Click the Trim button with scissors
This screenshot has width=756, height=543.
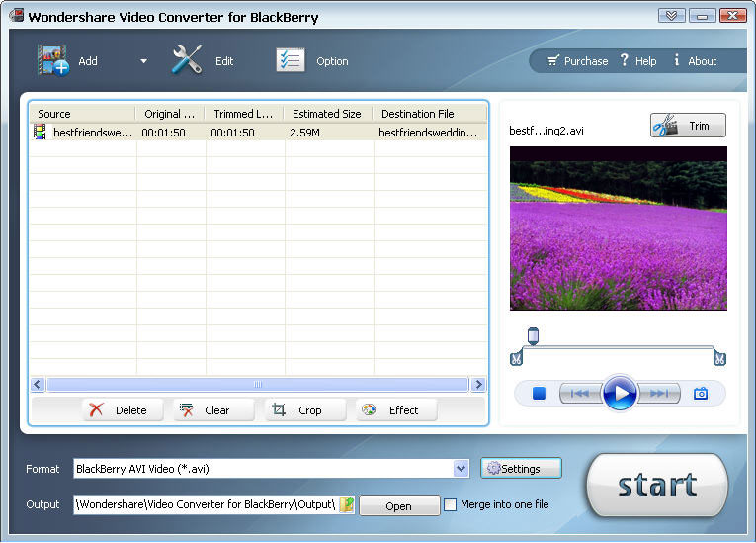point(688,126)
